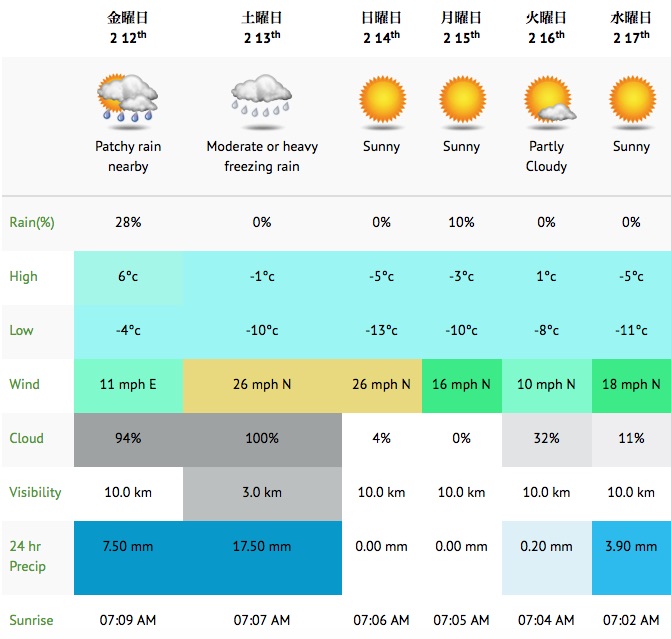Screen dimensions: 671x639
Task: Click the Rain(%) row label
Action: coord(32,222)
